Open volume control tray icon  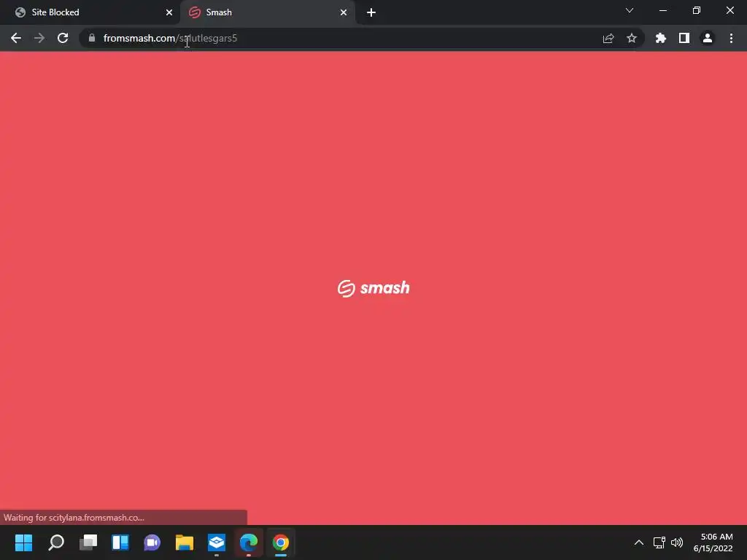676,542
